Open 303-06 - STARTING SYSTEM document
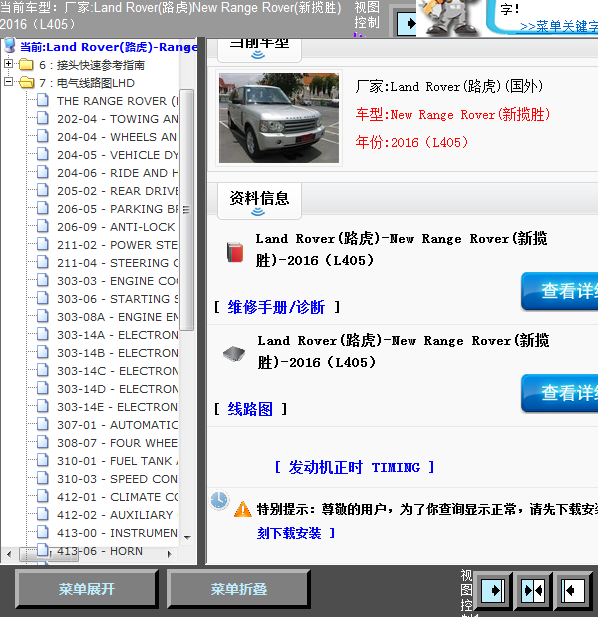The image size is (598, 621). (x=118, y=299)
